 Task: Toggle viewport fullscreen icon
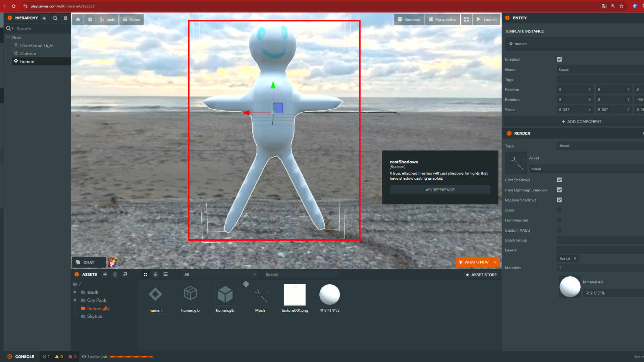click(466, 19)
